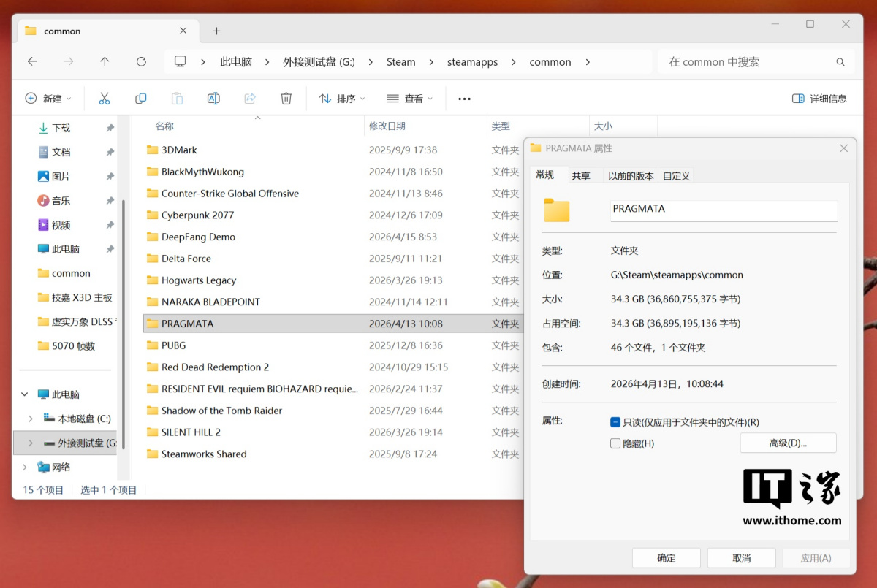Go up one folder level
This screenshot has height=588, width=877.
point(105,62)
